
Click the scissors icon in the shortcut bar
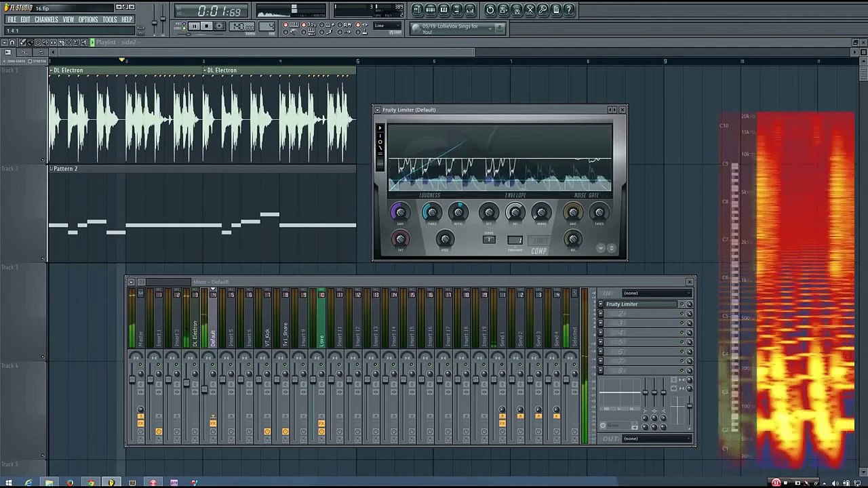[x=530, y=10]
